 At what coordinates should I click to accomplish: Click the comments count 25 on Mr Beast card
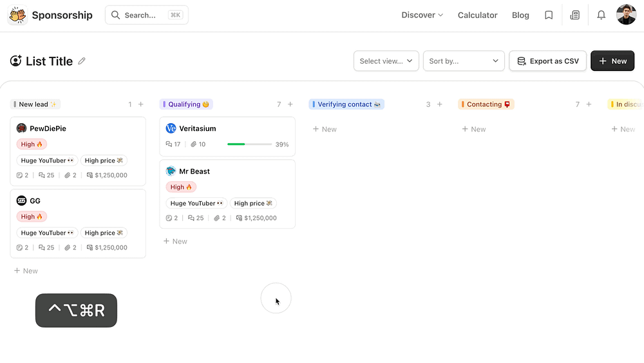(196, 218)
